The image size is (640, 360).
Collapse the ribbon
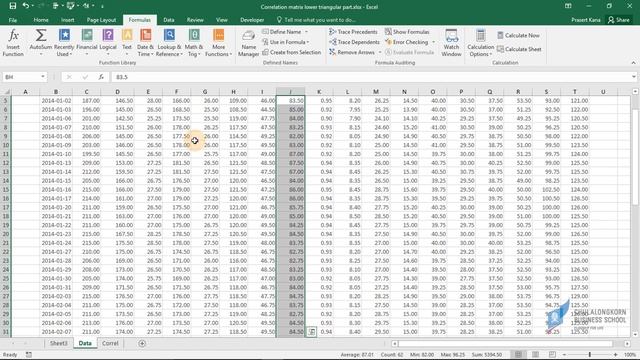coord(633,63)
